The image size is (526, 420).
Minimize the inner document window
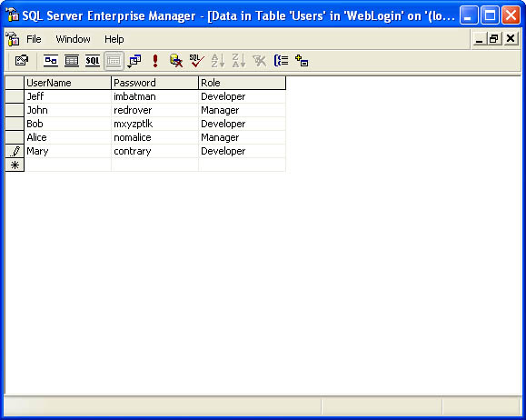(479, 39)
